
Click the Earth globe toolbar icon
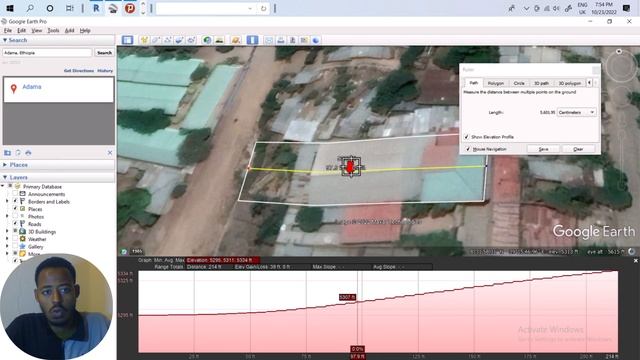pos(316,40)
